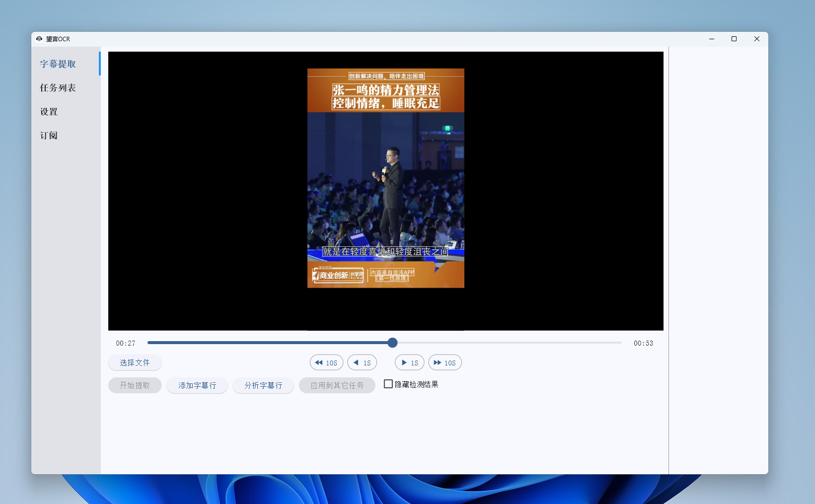
Task: Skip forward 10 seconds in the video
Action: 445,362
